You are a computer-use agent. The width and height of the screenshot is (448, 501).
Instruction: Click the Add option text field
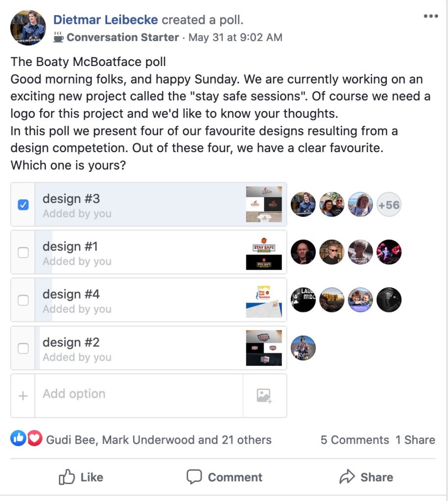[x=139, y=396]
